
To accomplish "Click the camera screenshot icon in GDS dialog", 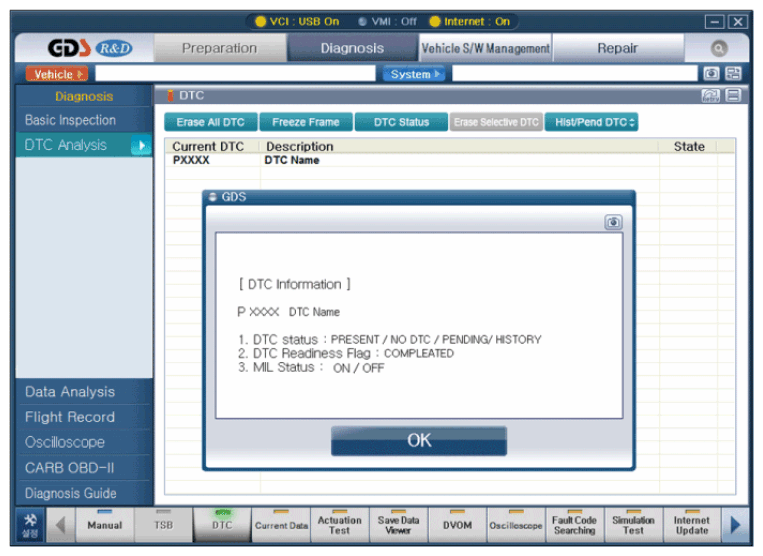I will click(x=613, y=222).
